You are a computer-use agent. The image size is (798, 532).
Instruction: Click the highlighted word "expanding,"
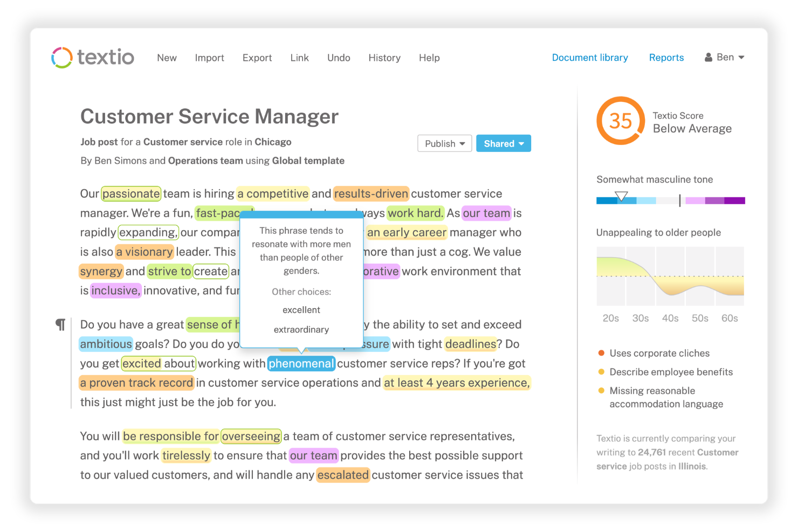click(148, 232)
